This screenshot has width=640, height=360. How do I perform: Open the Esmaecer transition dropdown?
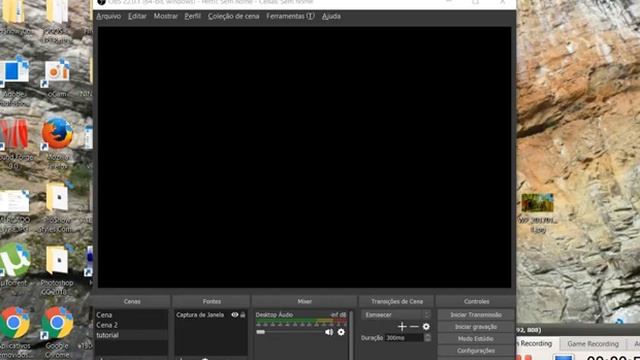[x=396, y=315]
